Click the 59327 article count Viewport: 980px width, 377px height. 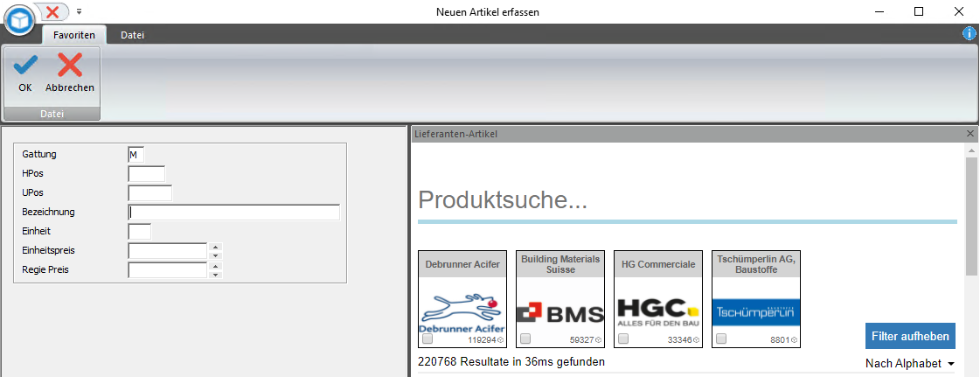click(x=582, y=340)
